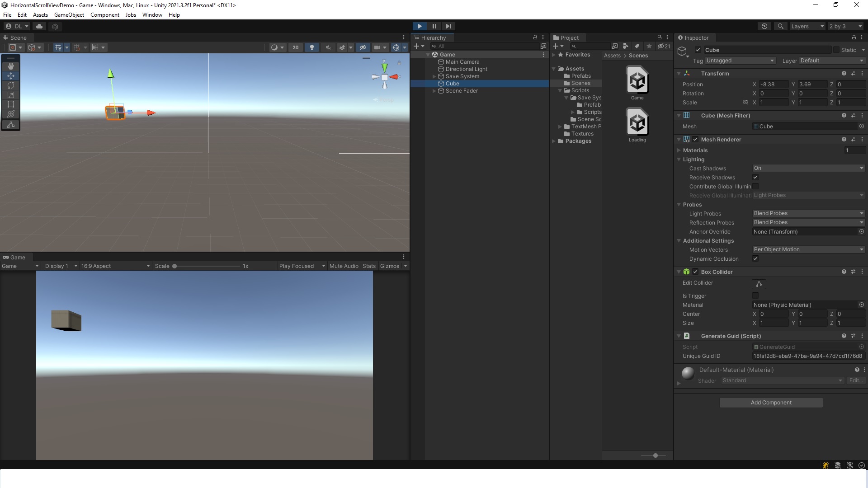The width and height of the screenshot is (868, 488).
Task: Click the cloud services icon
Action: [39, 26]
